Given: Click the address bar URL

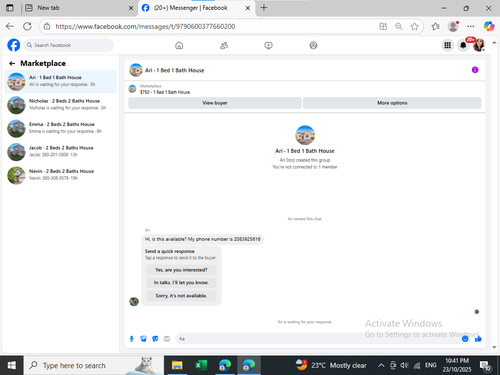Looking at the screenshot, I should (x=145, y=26).
